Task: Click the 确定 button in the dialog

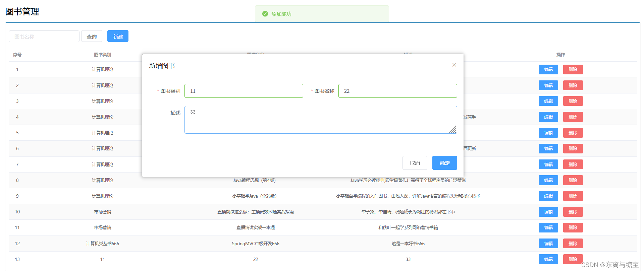Action: pyautogui.click(x=444, y=163)
